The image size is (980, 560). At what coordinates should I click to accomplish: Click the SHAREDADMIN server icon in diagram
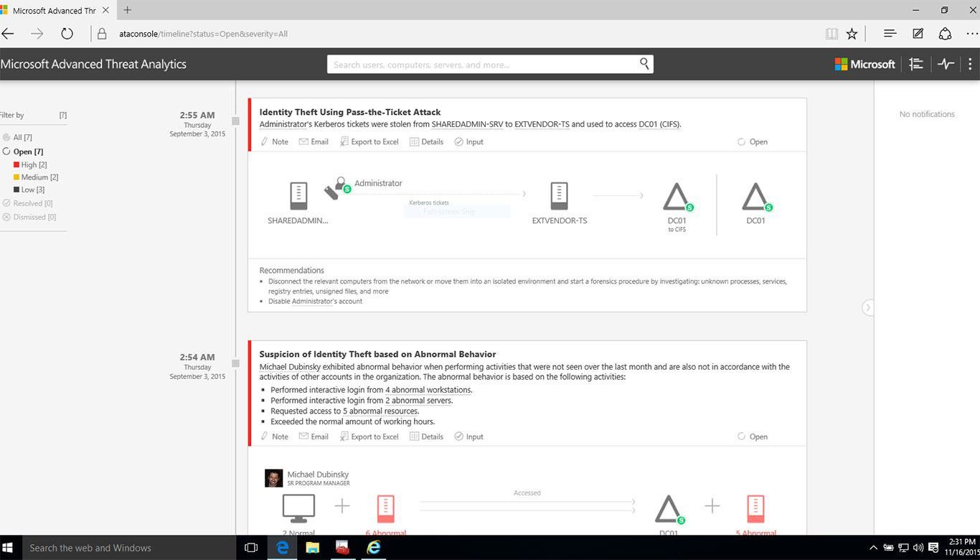[298, 195]
